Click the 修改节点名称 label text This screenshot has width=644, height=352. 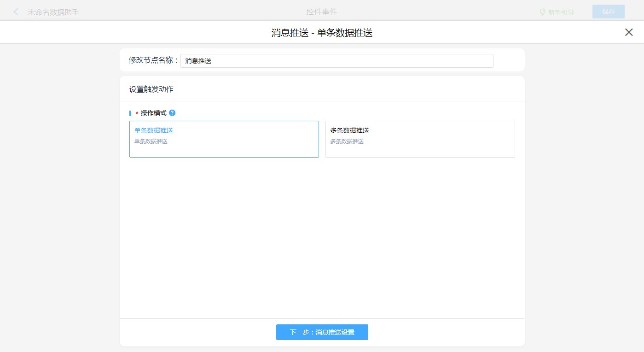click(x=153, y=60)
